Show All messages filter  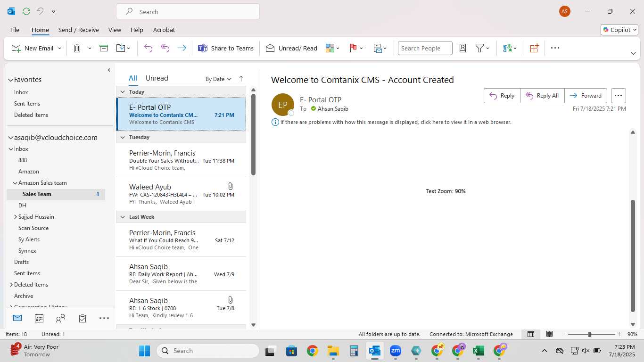pyautogui.click(x=133, y=78)
